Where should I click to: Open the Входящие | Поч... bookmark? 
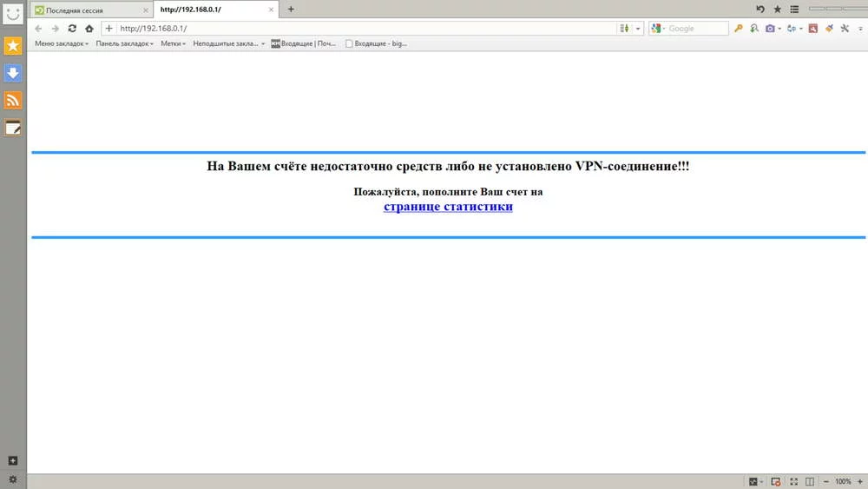click(303, 43)
